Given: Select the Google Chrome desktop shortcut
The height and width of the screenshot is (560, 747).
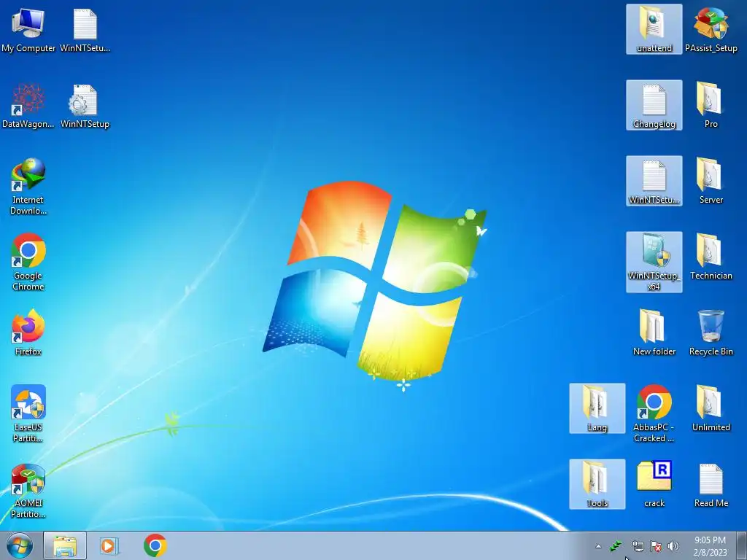Looking at the screenshot, I should click(x=28, y=262).
